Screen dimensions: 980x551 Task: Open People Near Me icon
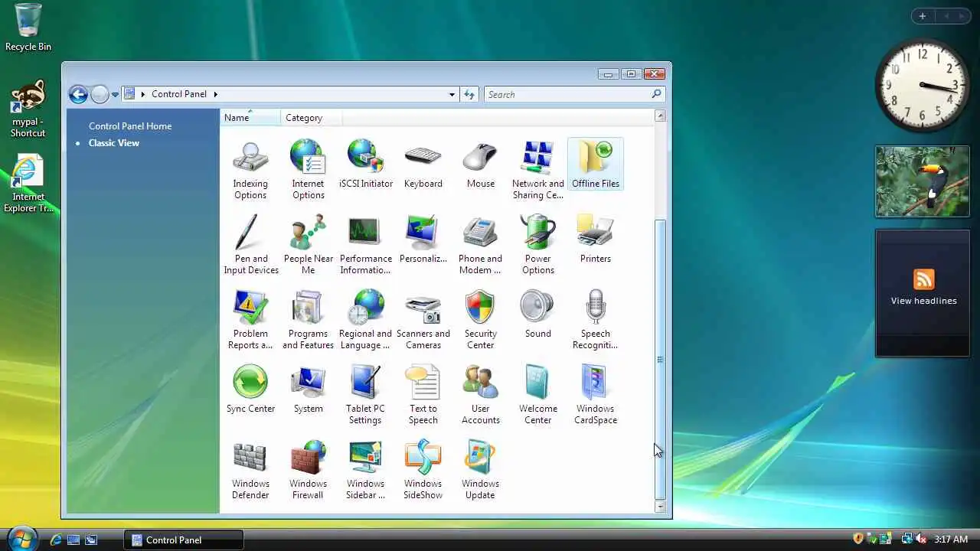[308, 245]
